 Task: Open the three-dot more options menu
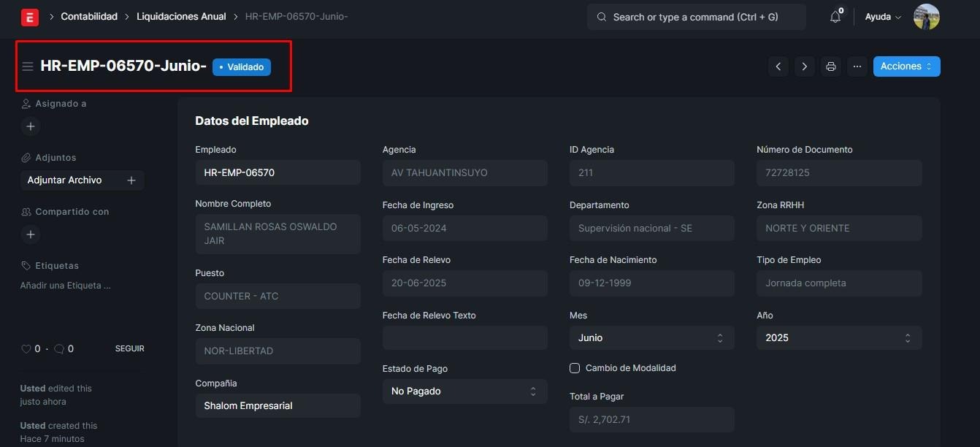(857, 66)
